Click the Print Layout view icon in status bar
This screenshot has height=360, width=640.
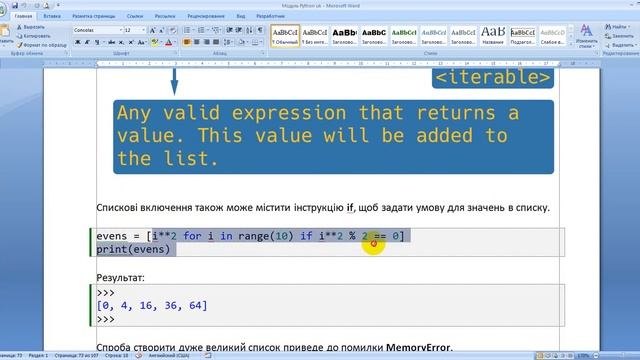tap(540, 356)
